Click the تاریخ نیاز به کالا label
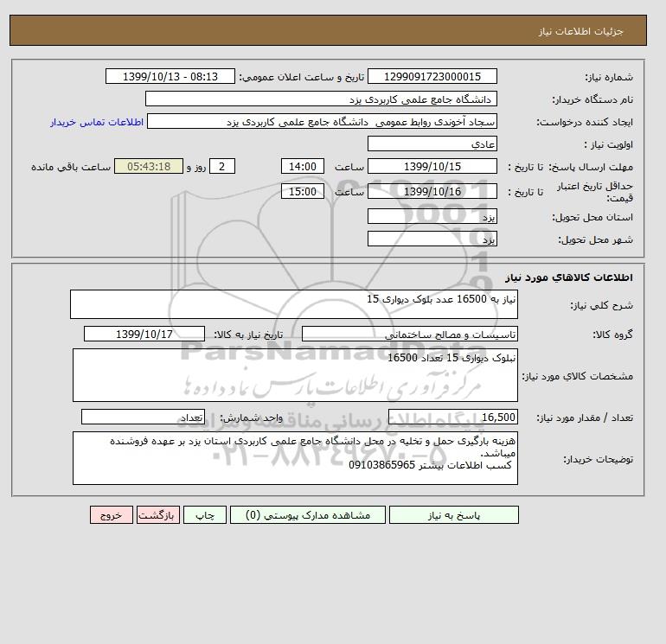 point(248,335)
